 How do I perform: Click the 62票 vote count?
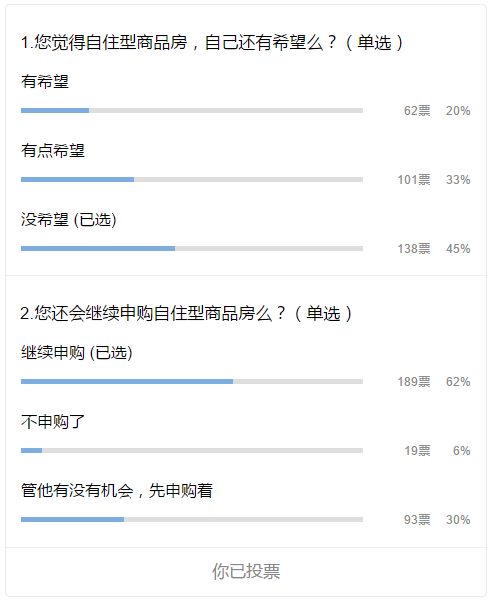[417, 111]
